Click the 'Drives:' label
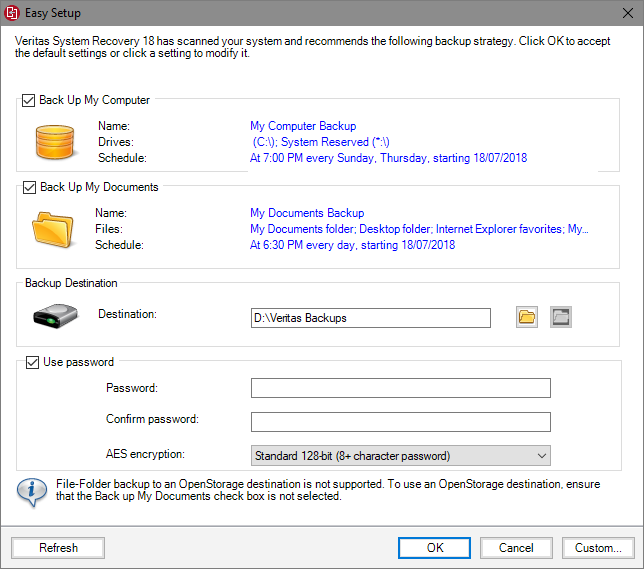644x569 pixels. [x=116, y=142]
